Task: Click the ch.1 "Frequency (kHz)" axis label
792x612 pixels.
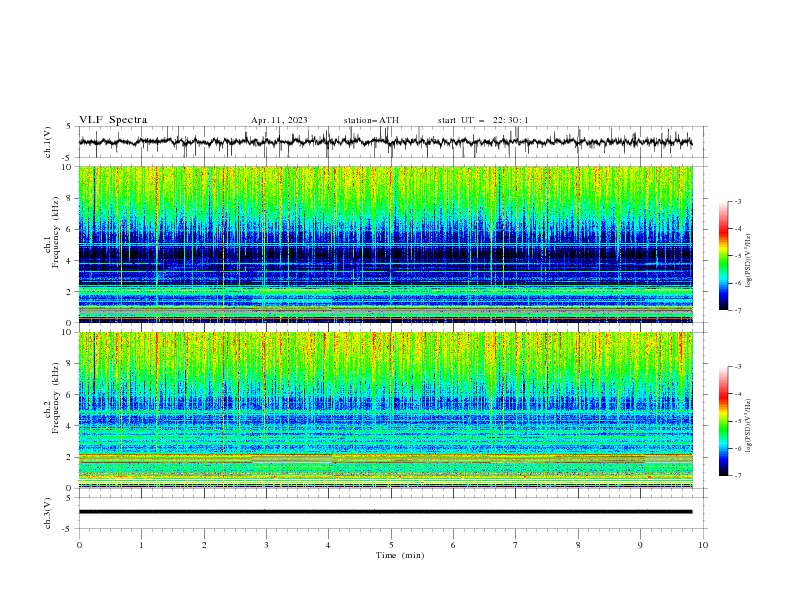Action: point(55,232)
